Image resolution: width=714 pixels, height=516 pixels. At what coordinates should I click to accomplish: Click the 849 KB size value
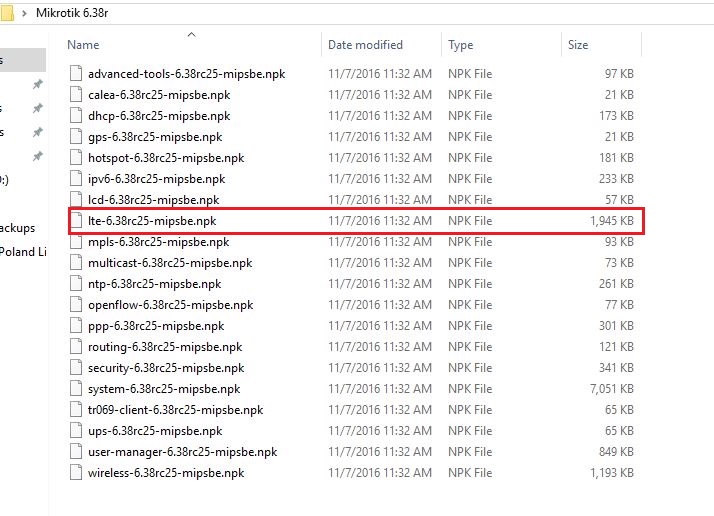click(x=616, y=452)
